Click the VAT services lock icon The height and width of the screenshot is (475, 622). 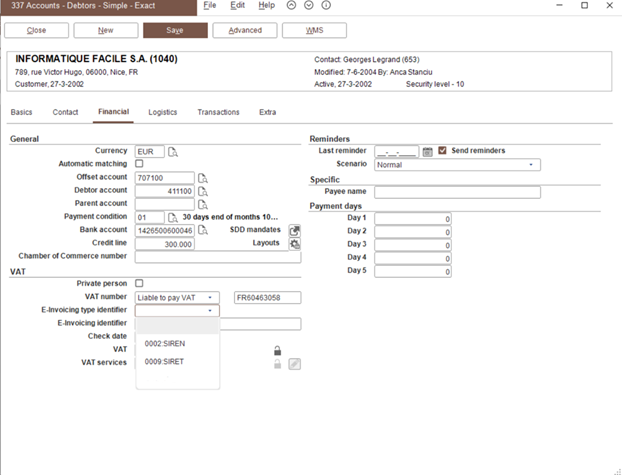pos(278,364)
